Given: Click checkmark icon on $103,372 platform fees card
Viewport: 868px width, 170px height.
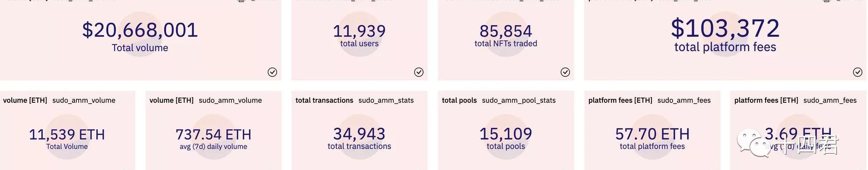Looking at the screenshot, I should point(858,72).
